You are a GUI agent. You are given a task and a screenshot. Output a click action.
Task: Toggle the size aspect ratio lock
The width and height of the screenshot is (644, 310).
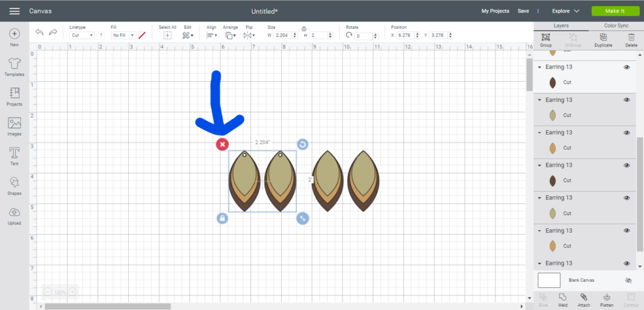[304, 29]
